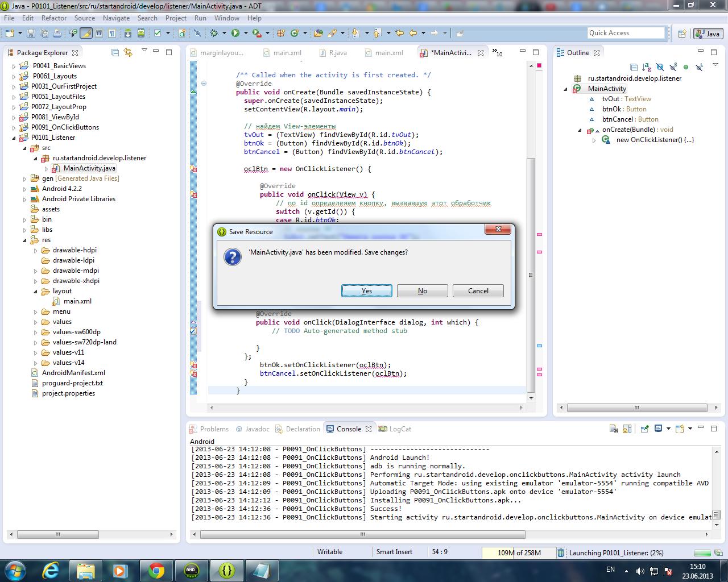728x582 pixels.
Task: Click the Windows Start button
Action: (14, 570)
